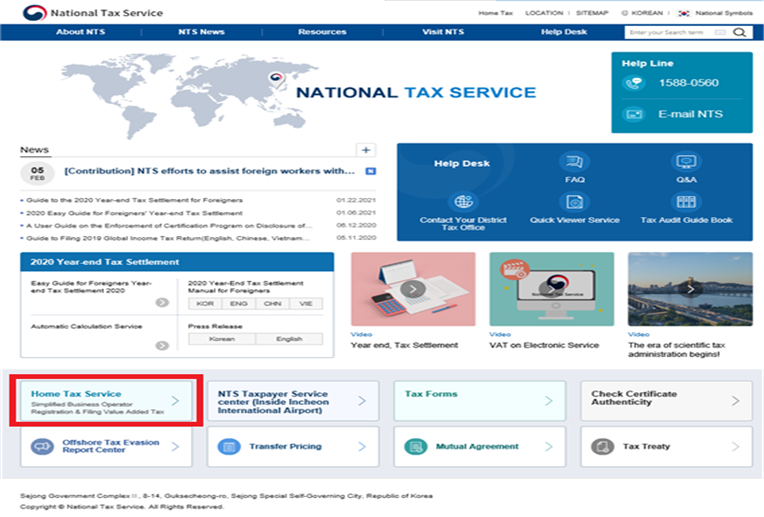Viewport: 764px width, 517px height.
Task: Click the Automatic Calculation Service text
Action: click(x=87, y=326)
